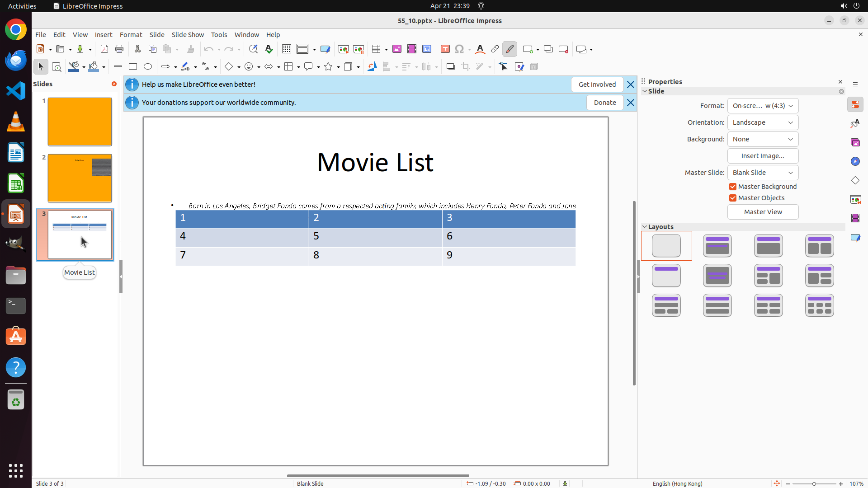Uncheck the Master Background checkbox

coord(733,187)
